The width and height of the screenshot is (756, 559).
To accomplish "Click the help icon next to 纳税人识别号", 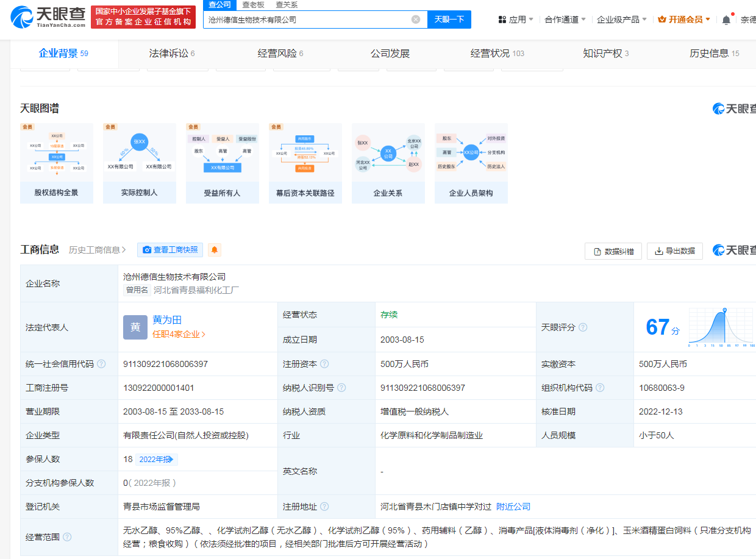I will coord(341,388).
